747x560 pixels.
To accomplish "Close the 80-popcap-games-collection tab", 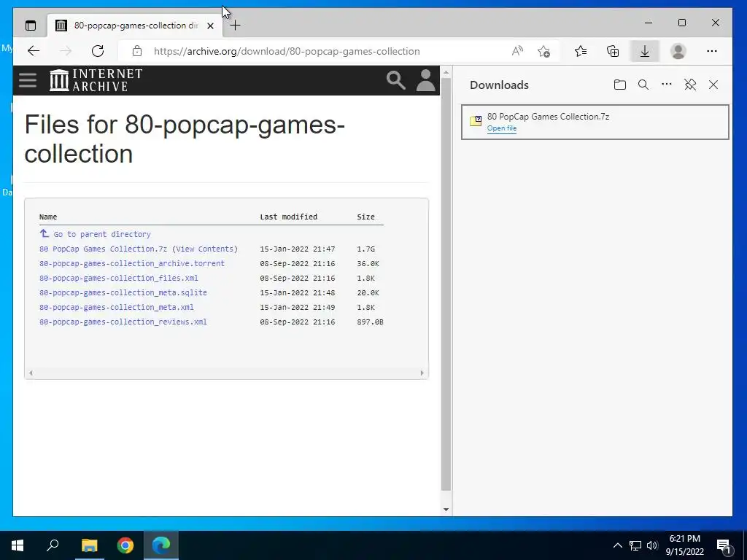I will click(x=210, y=26).
